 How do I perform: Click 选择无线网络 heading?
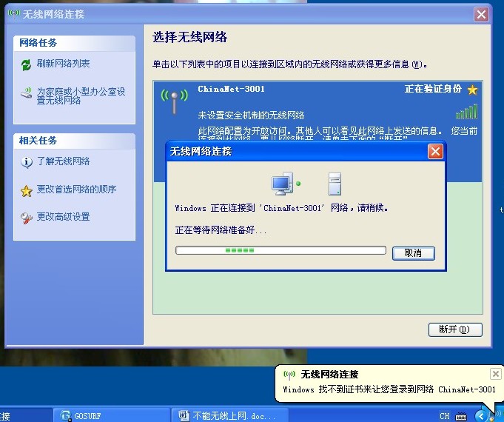190,37
